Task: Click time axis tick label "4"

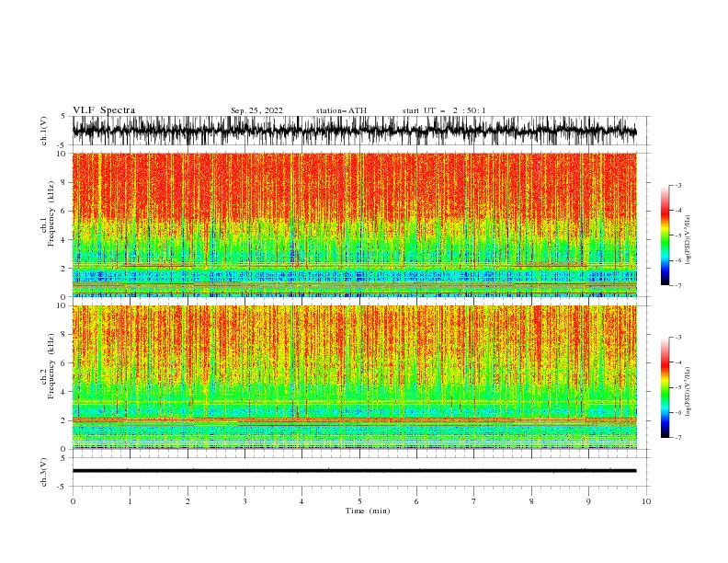Action: [x=301, y=501]
